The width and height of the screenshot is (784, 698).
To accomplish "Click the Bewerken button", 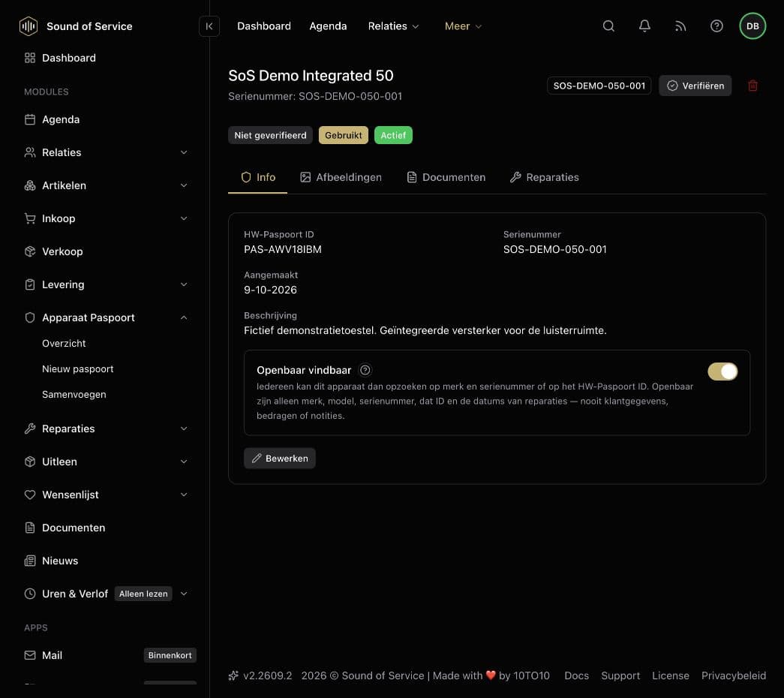I will 280,459.
